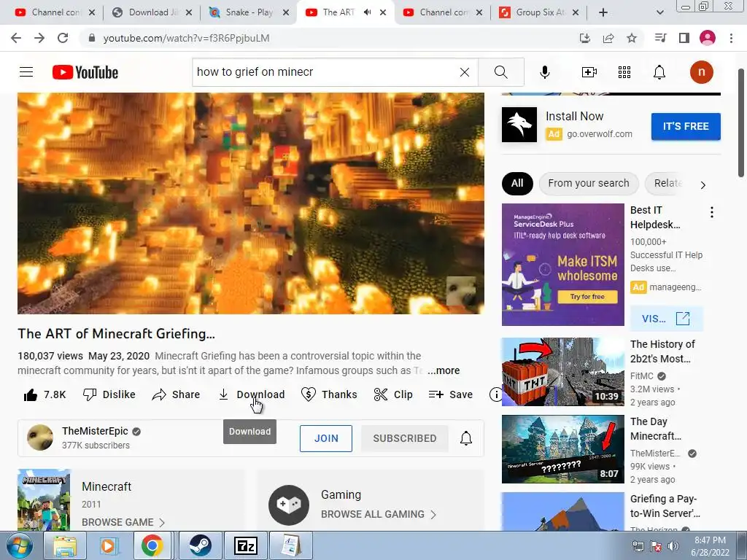Open TheMisterEpic channel name link

tap(95, 431)
